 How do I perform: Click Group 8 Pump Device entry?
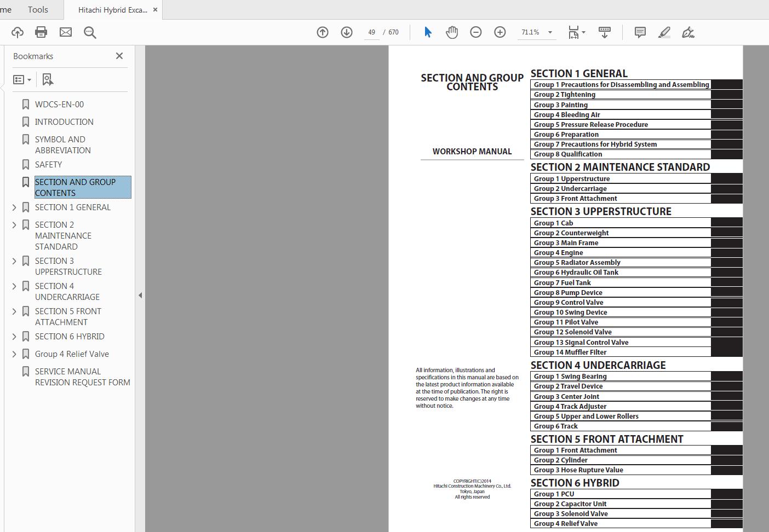568,293
